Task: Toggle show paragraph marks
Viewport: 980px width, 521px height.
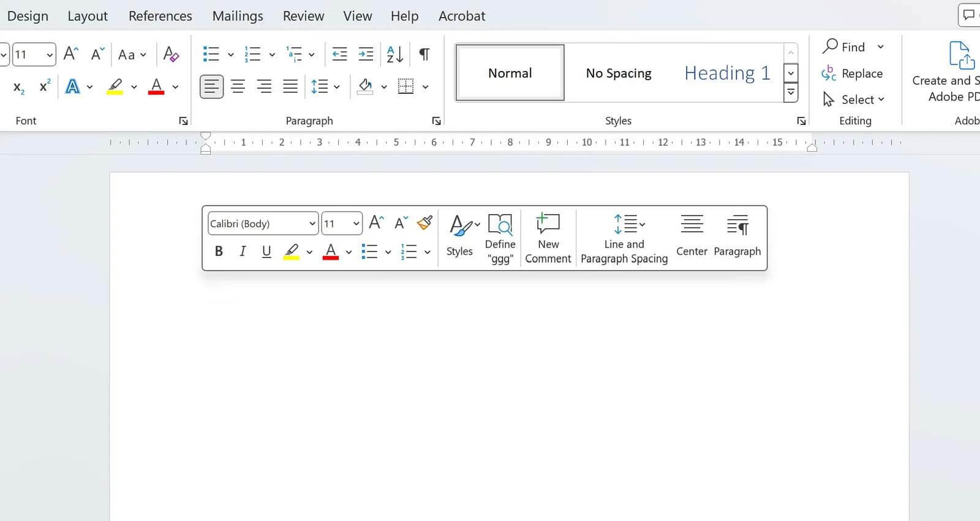Action: [x=424, y=54]
